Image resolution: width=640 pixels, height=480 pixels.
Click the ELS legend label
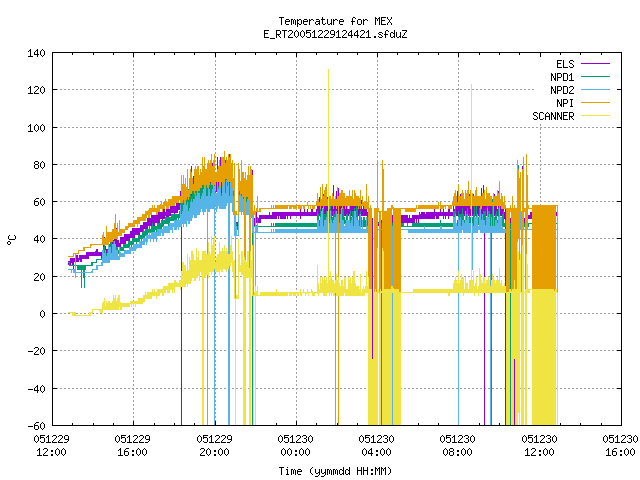pyautogui.click(x=565, y=64)
